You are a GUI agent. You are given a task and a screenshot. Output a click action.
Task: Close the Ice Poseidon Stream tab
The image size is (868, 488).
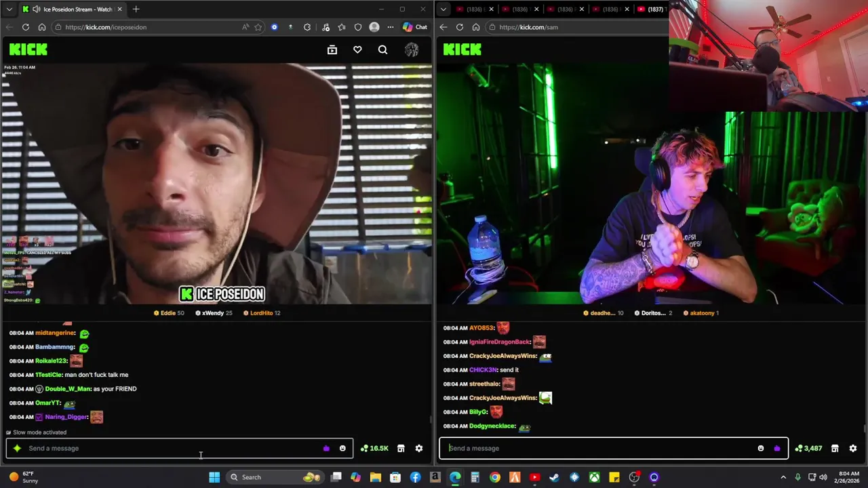119,9
